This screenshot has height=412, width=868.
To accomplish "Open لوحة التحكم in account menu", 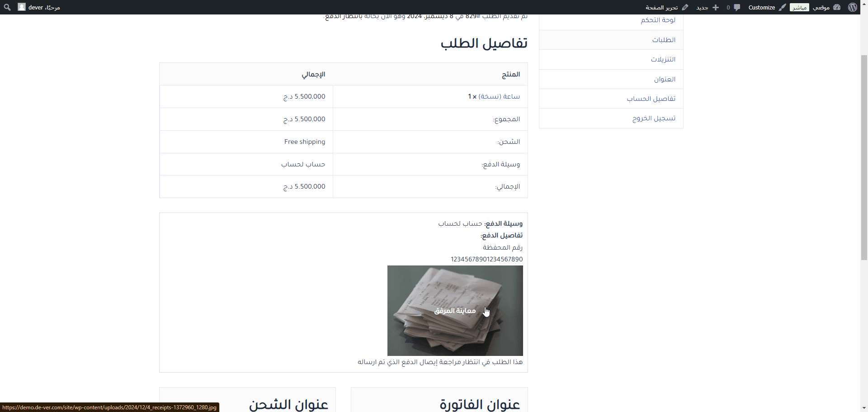I will 658,20.
